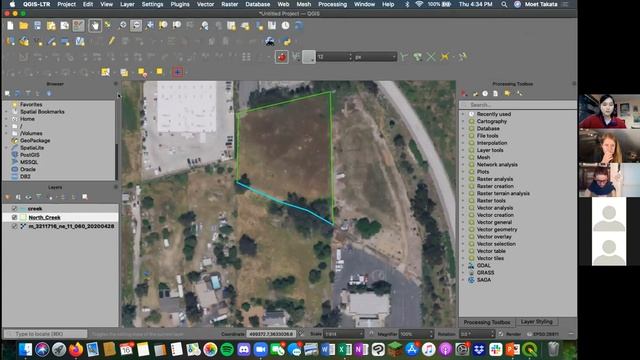Select the SAGA provider in toolbox
Viewport: 640px width, 360px height.
pos(484,280)
